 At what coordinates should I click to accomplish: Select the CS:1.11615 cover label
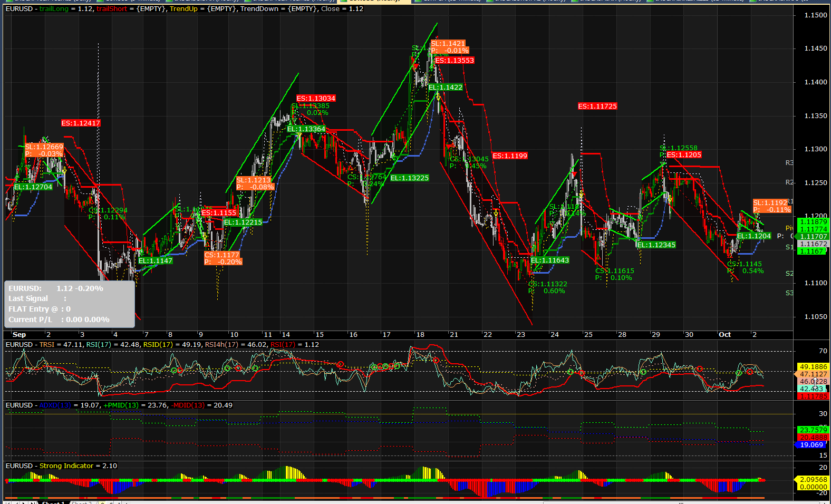click(615, 270)
